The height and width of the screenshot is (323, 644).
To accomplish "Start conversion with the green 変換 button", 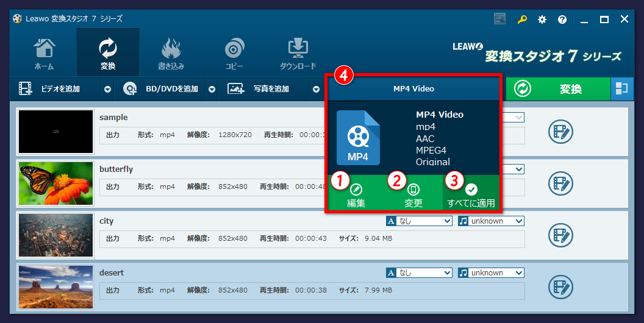I will click(557, 89).
